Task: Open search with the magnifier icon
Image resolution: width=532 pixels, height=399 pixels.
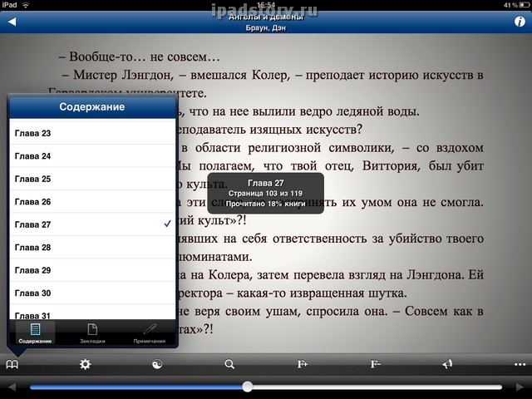Action: [x=229, y=364]
